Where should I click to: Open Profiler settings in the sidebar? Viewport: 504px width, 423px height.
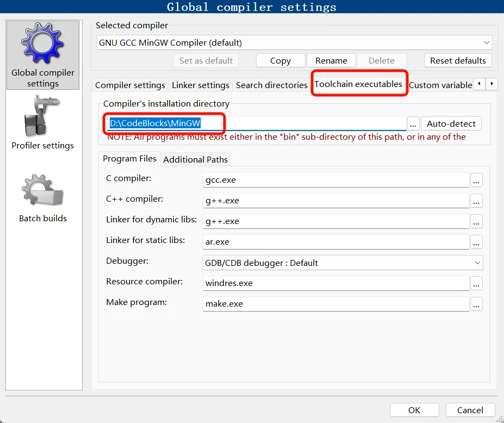coord(42,122)
